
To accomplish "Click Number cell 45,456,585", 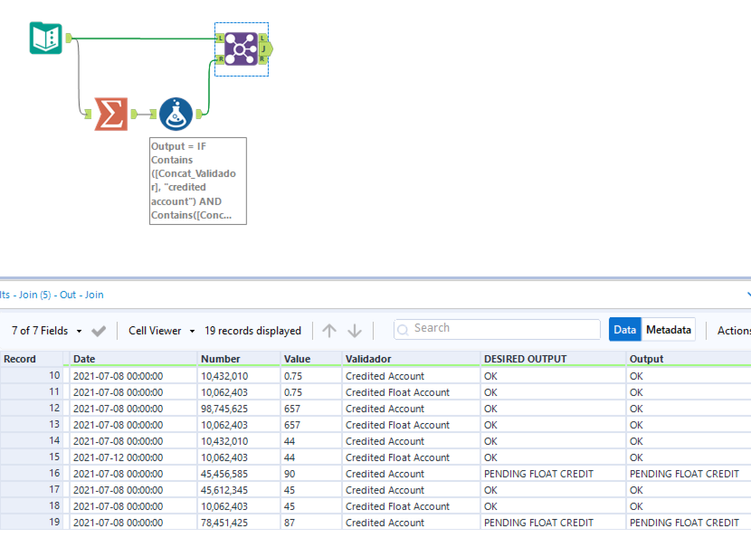I will pyautogui.click(x=239, y=474).
